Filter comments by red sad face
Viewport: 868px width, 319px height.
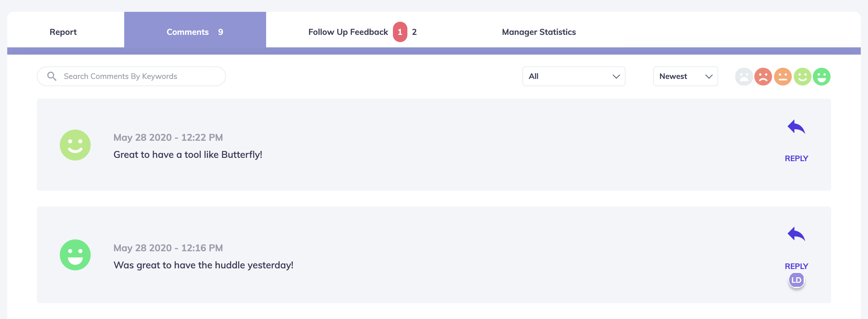[x=763, y=77]
